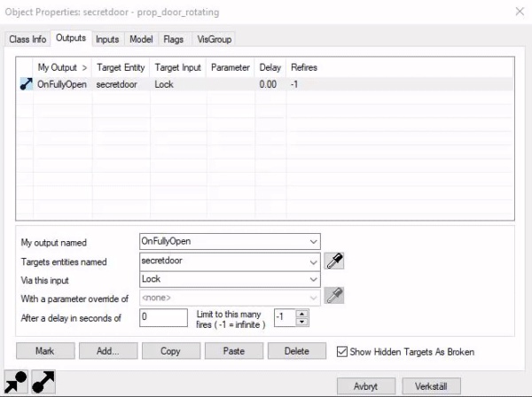Toggle Show Hidden Targets As Broken checkbox
The image size is (532, 397).
(342, 352)
